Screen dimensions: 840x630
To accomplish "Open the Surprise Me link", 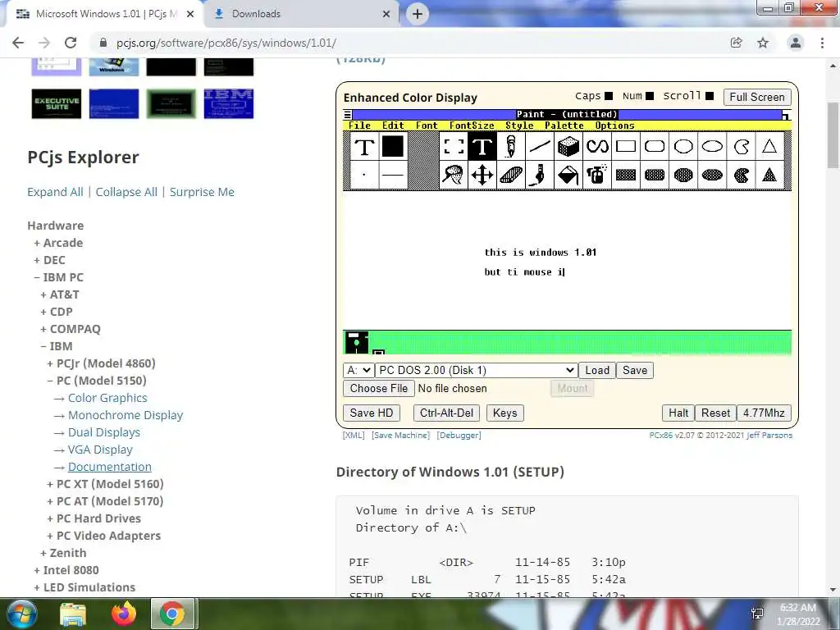I will click(202, 192).
